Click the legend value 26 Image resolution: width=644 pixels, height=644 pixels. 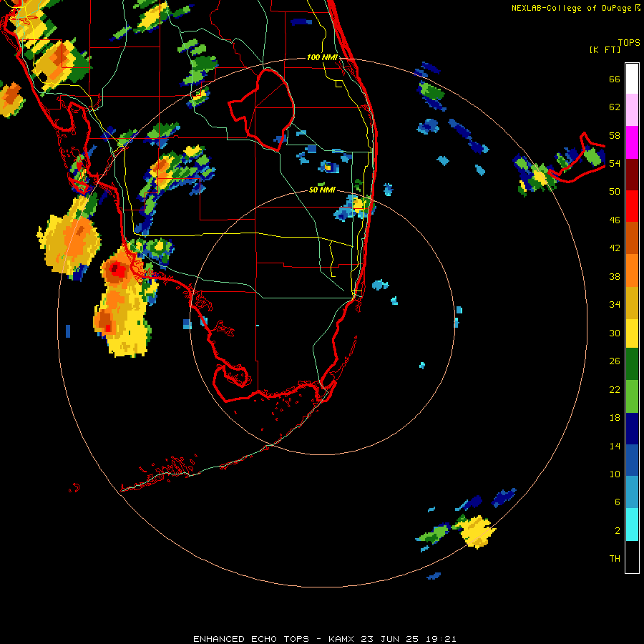(x=615, y=361)
